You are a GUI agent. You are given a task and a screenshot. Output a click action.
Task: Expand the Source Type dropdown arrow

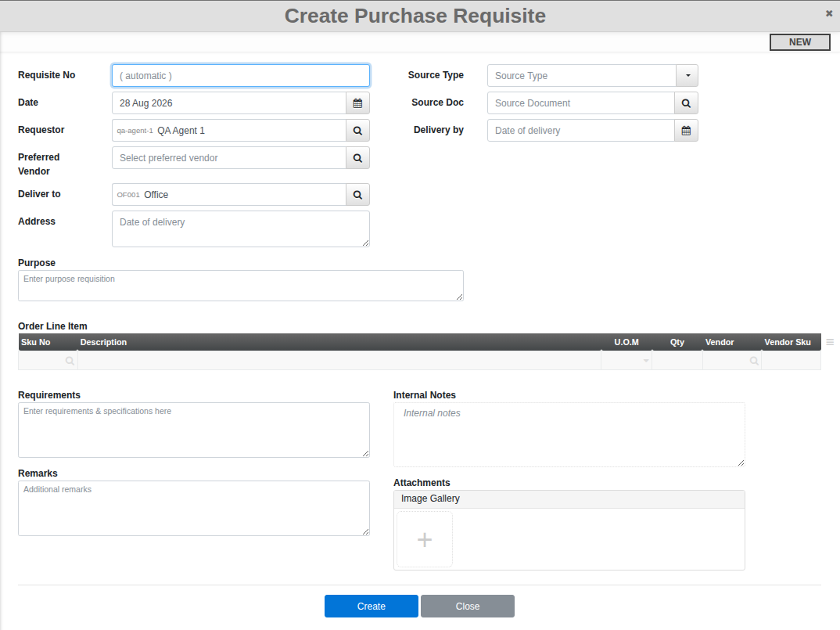[687, 76]
